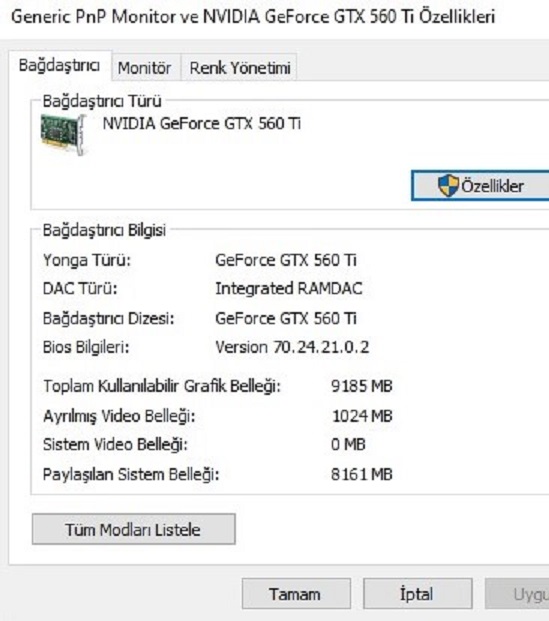Click the 8161 MB shared system memory

pyautogui.click(x=362, y=474)
